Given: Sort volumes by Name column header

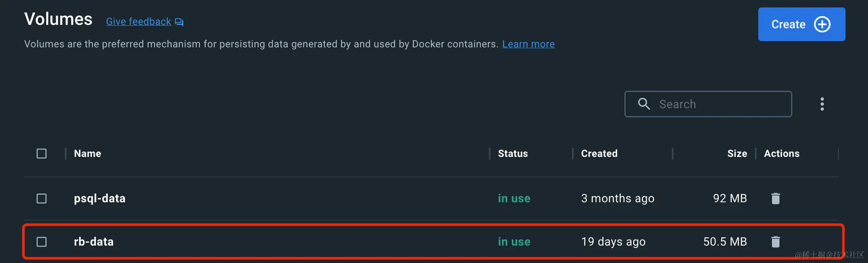Looking at the screenshot, I should point(88,153).
